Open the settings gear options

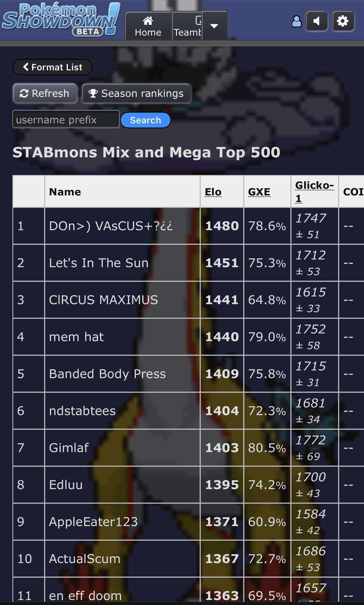click(343, 21)
